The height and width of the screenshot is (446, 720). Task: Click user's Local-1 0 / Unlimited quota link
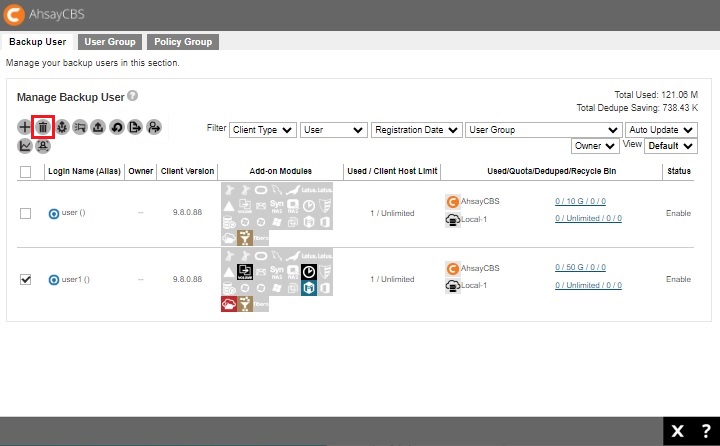point(588,218)
